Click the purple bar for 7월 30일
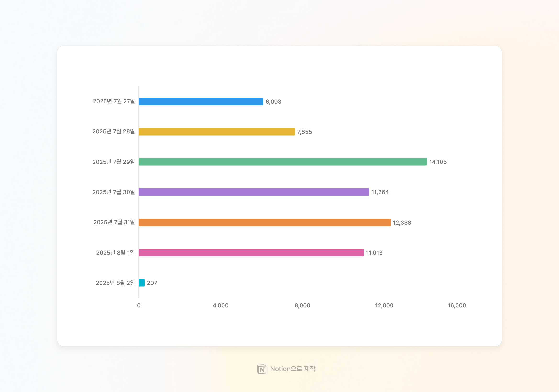The image size is (559, 392). click(254, 192)
